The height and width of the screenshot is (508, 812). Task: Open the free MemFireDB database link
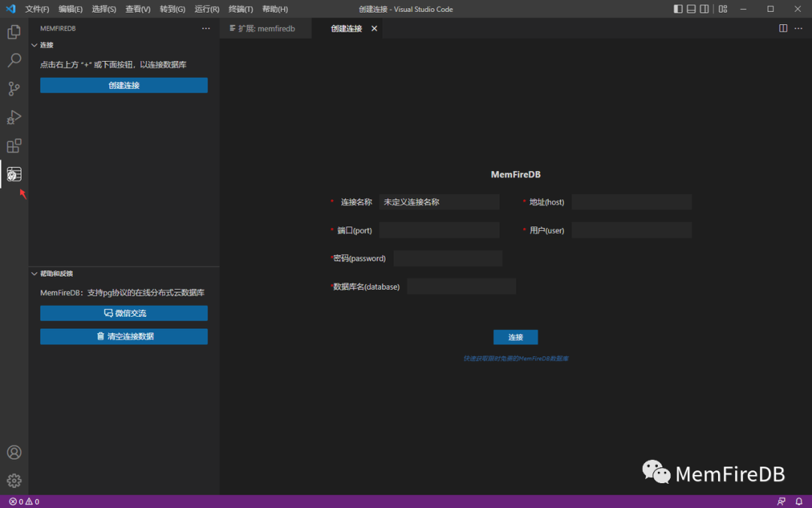[x=515, y=358]
